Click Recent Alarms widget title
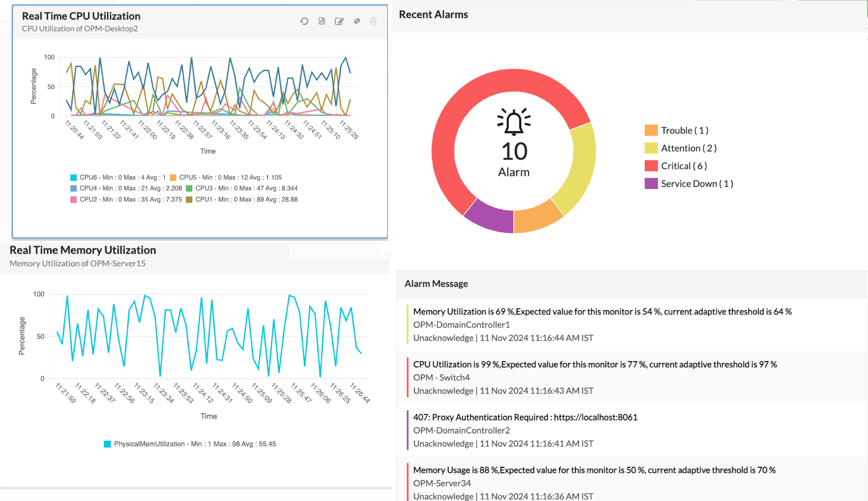The height and width of the screenshot is (501, 868). [x=433, y=15]
